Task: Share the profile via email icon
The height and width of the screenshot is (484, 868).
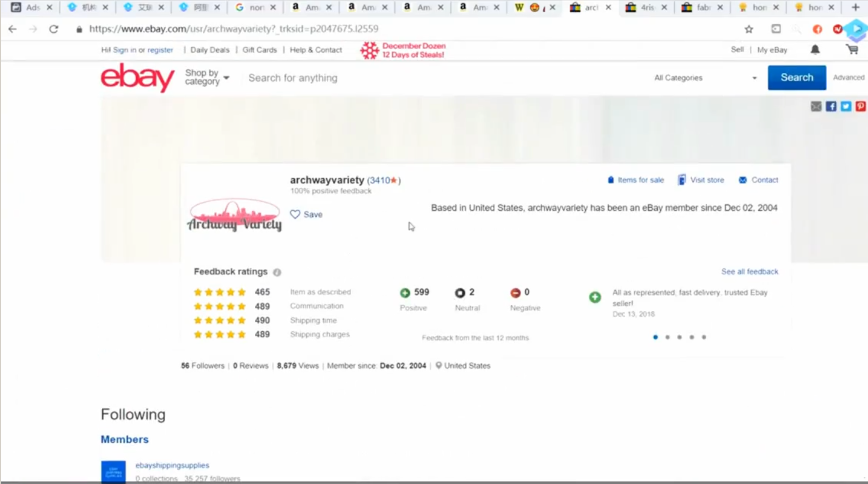Action: [x=816, y=106]
